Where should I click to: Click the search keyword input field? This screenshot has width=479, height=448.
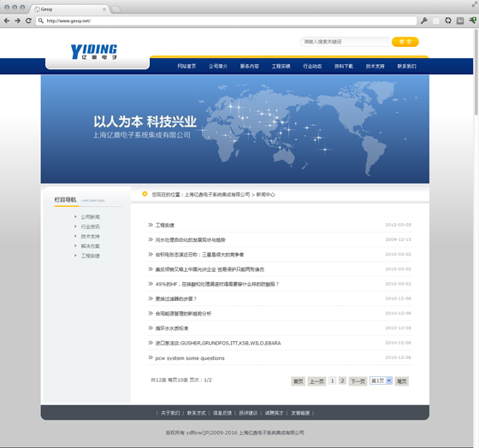point(346,42)
